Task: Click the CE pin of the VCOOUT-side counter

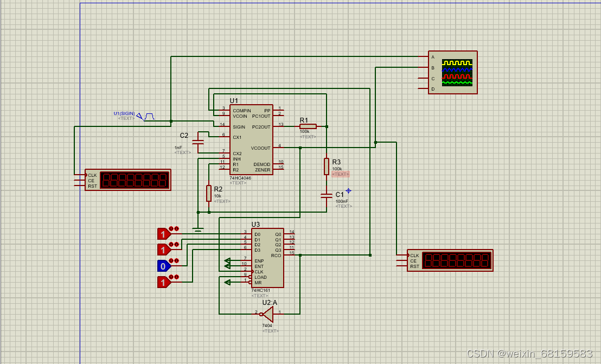Action: pos(402,260)
